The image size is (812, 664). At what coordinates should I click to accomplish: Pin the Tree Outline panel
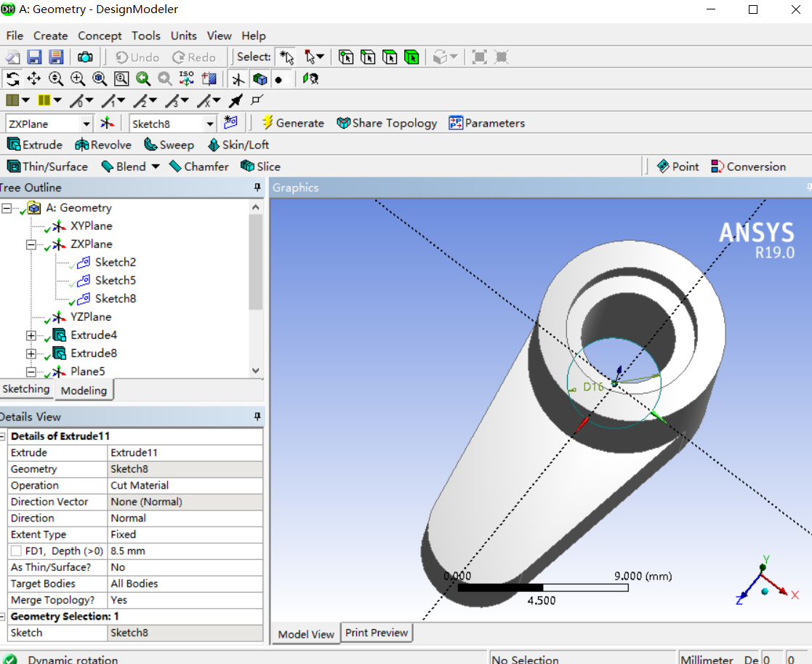coord(257,188)
